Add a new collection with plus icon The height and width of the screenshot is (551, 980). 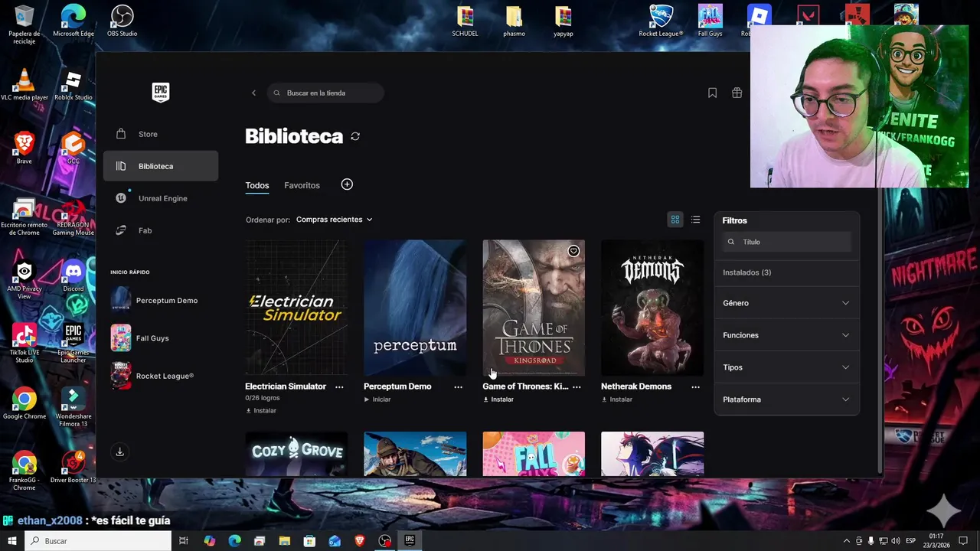pyautogui.click(x=347, y=184)
